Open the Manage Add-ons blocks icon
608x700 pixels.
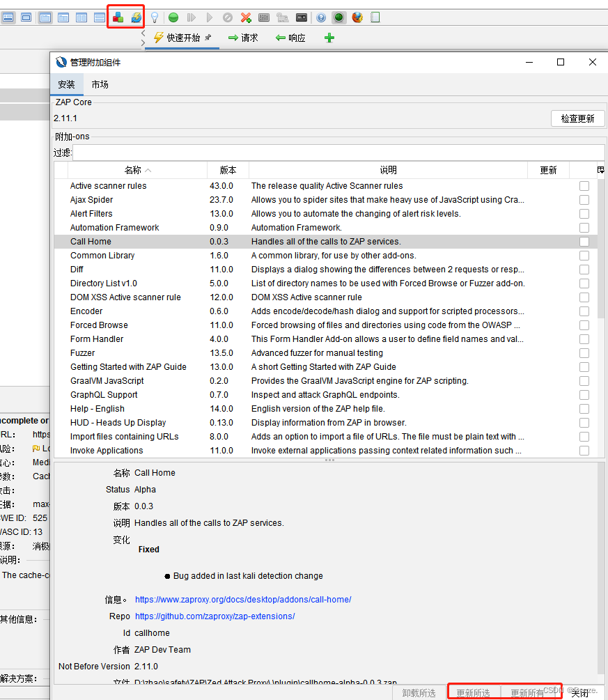(x=118, y=17)
